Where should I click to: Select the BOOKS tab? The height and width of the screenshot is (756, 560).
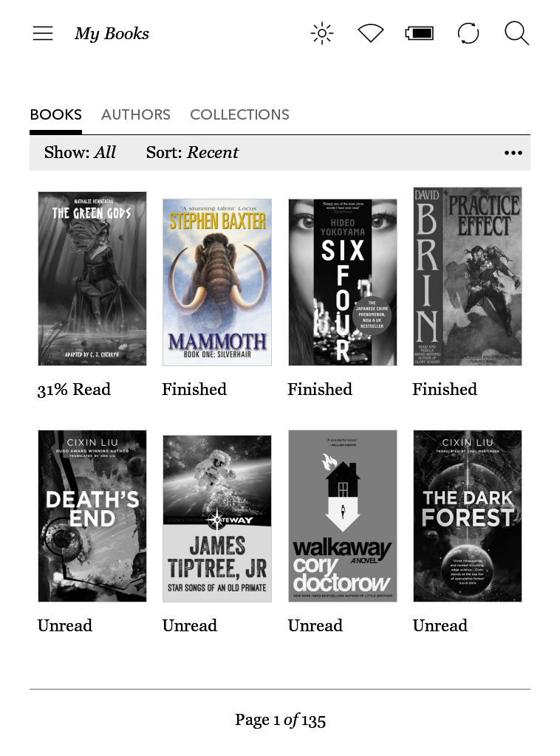pos(56,114)
